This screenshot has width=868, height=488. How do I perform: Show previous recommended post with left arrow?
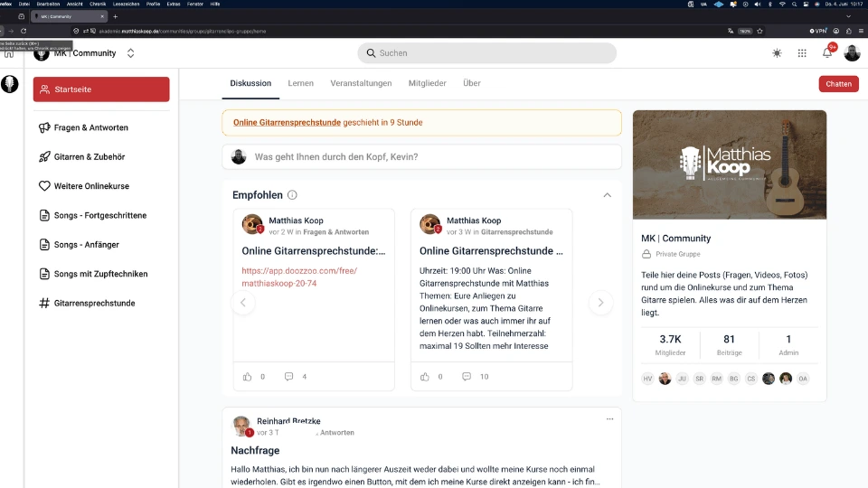(243, 303)
